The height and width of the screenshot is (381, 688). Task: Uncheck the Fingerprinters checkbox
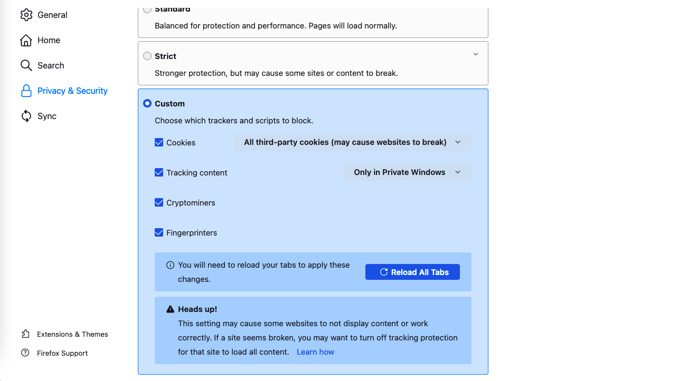159,233
